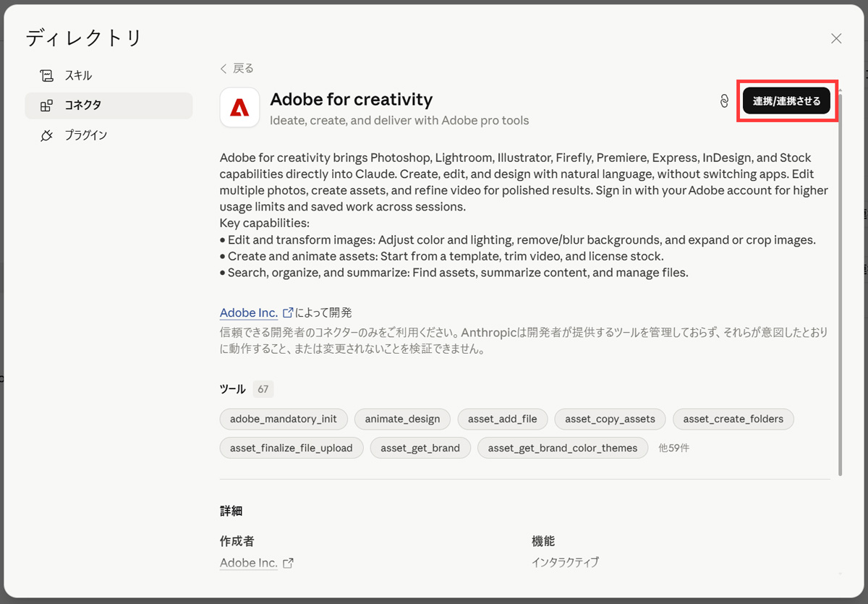Screen dimensions: 868x604
Task: Click subtitle Ideate, create, and deliver
Action: click(x=399, y=120)
